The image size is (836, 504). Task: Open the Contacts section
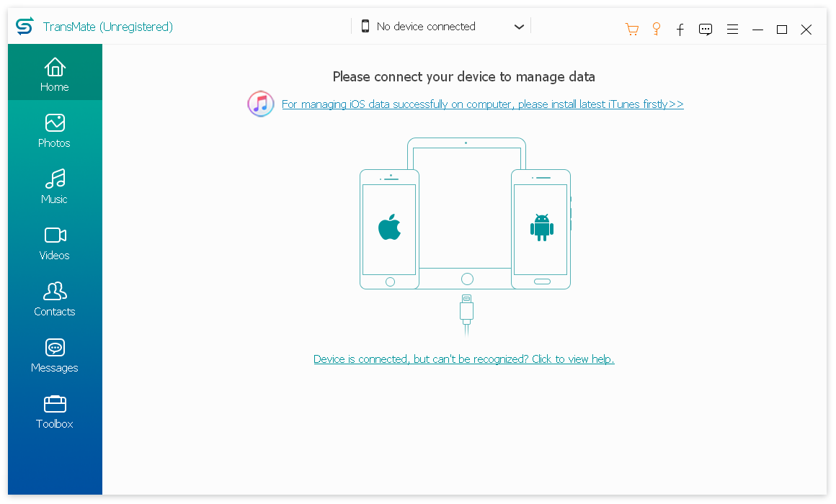pyautogui.click(x=55, y=299)
